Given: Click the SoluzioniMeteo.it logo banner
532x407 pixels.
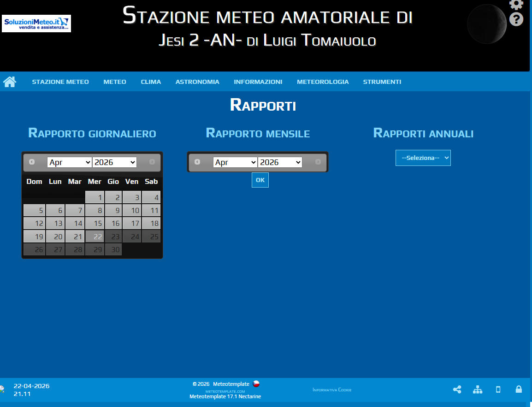Looking at the screenshot, I should [x=36, y=23].
